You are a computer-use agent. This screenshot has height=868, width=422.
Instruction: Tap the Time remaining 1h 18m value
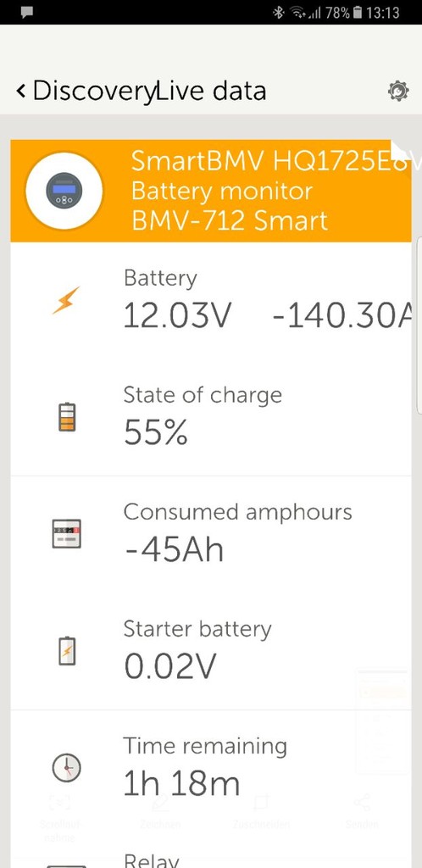(182, 784)
